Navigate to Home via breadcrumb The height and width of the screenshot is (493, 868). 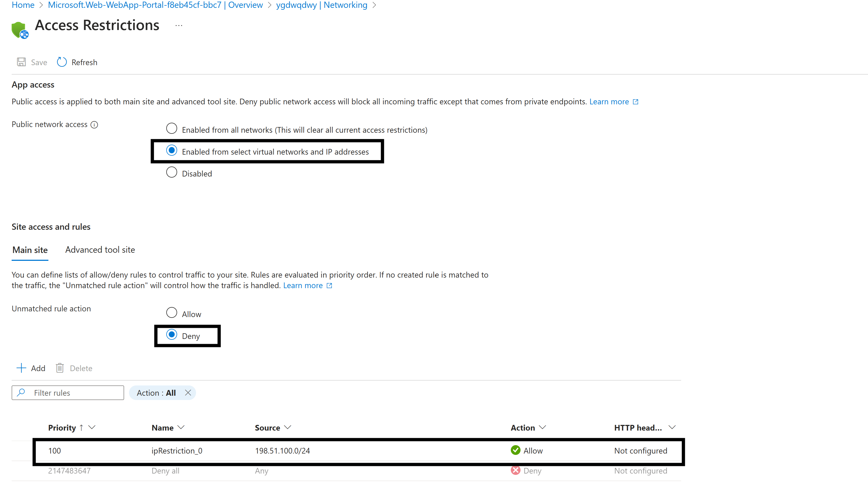tap(23, 5)
